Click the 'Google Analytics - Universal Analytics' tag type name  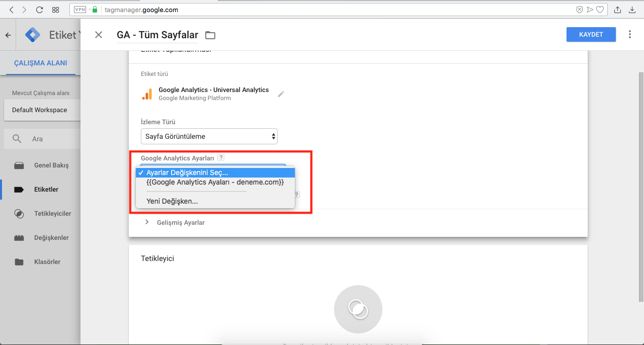(214, 90)
